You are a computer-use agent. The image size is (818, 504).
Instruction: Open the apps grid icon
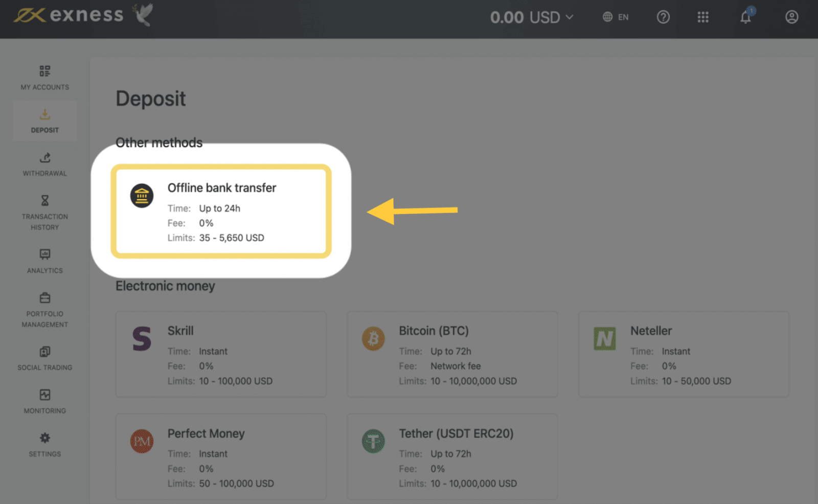pyautogui.click(x=703, y=17)
